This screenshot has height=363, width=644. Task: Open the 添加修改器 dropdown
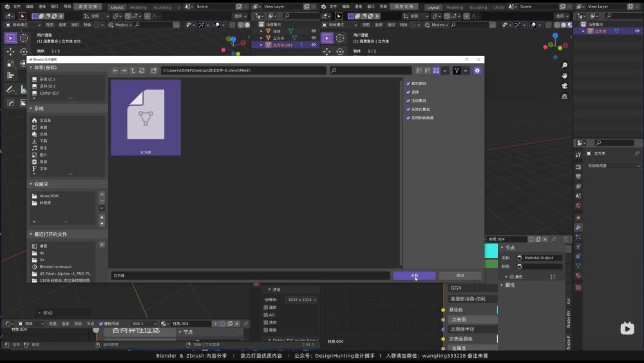613,166
